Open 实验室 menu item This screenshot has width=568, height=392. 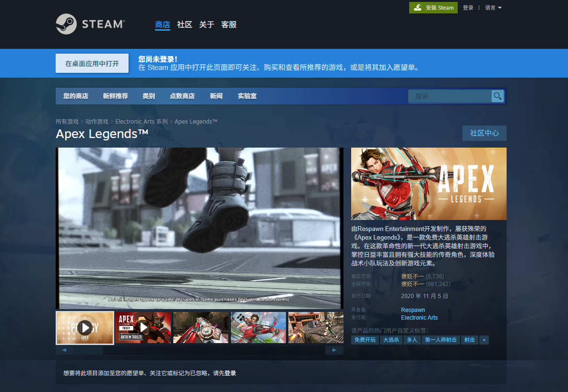click(x=247, y=96)
